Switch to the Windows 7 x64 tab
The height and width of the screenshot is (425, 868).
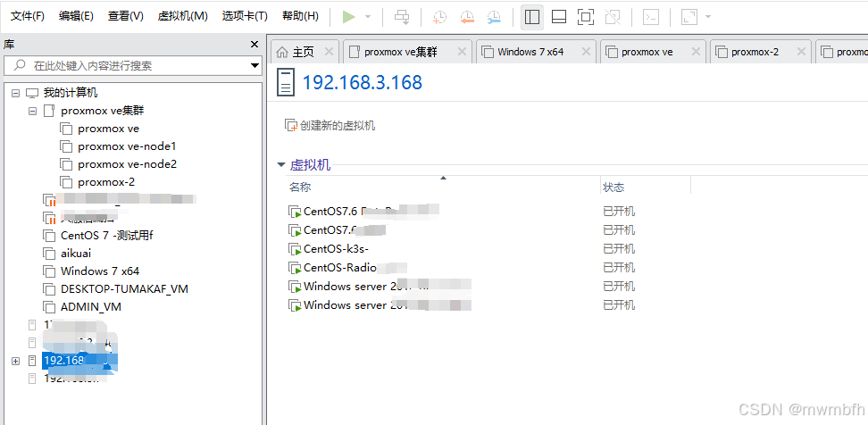(x=530, y=52)
